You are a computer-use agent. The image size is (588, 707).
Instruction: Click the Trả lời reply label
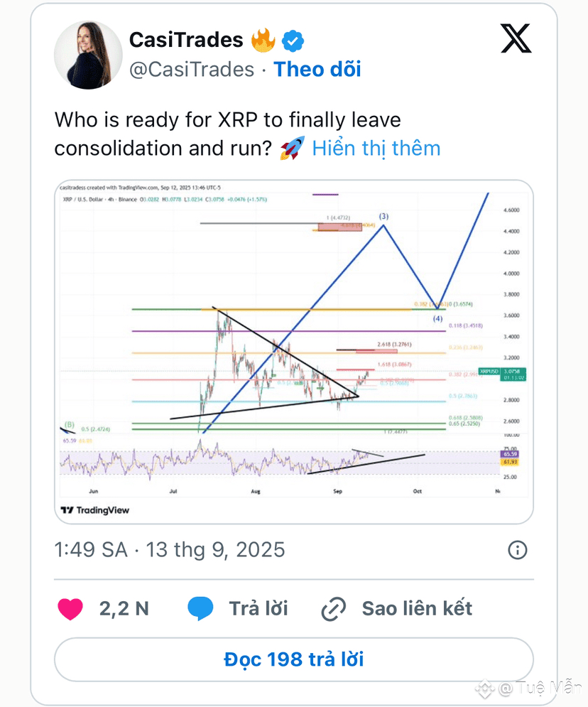coord(258,609)
